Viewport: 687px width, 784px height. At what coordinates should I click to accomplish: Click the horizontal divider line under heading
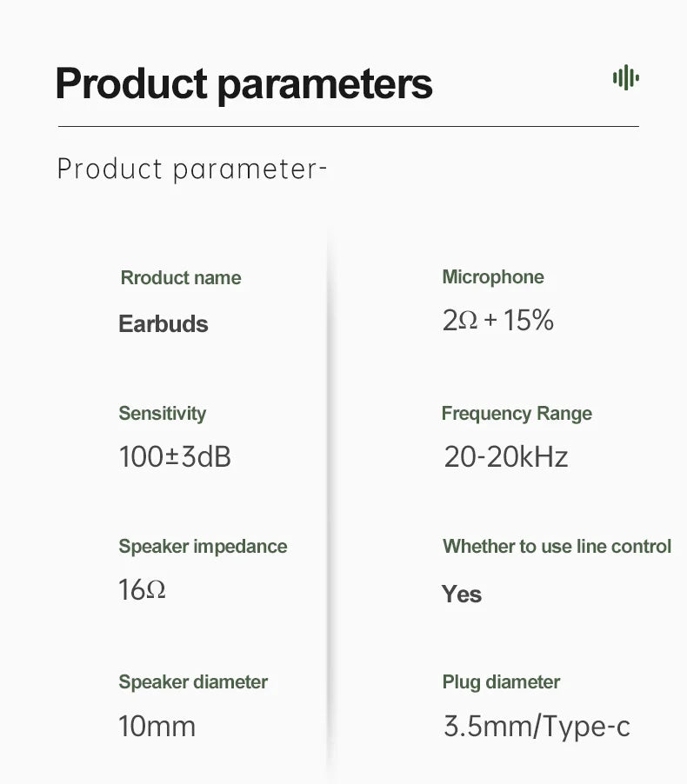pyautogui.click(x=348, y=127)
